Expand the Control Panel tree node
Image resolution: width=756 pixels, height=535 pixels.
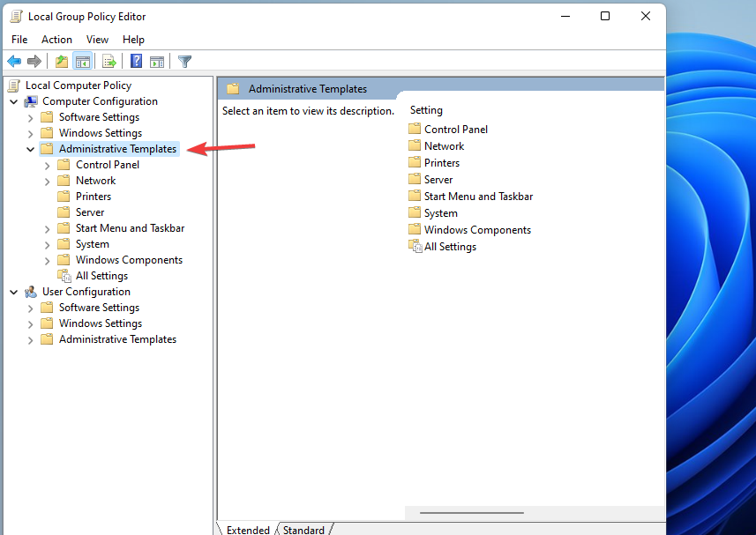click(48, 166)
